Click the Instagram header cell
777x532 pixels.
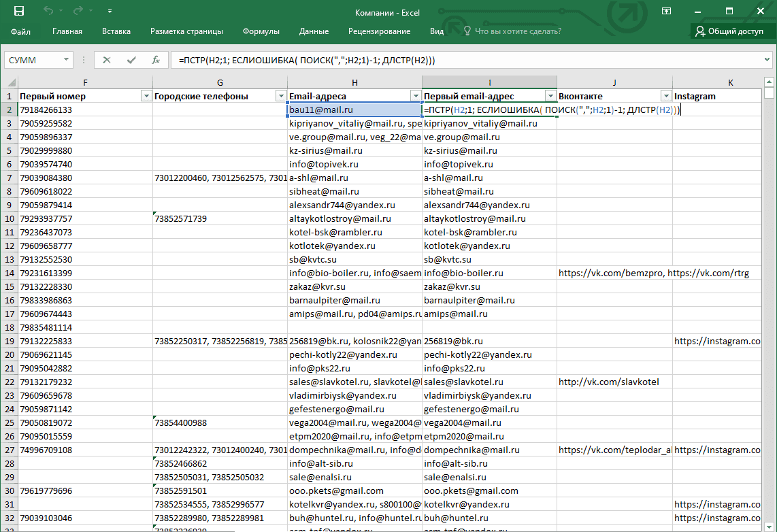pos(717,96)
